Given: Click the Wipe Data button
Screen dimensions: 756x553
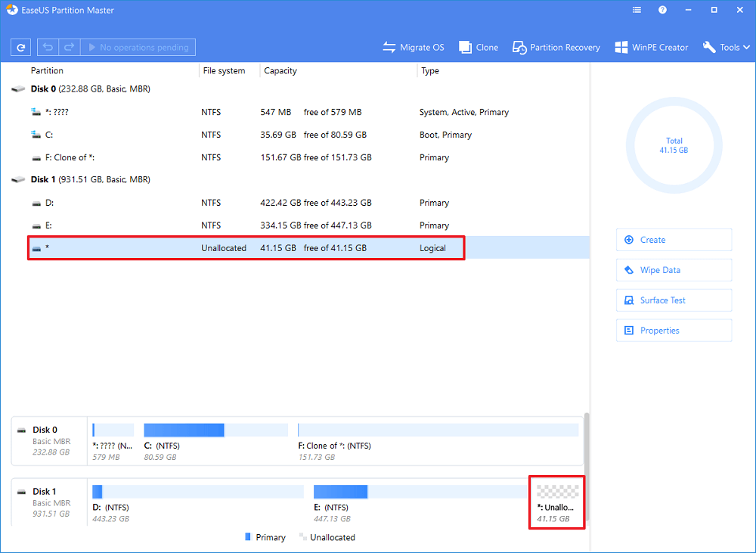Looking at the screenshot, I should point(674,270).
